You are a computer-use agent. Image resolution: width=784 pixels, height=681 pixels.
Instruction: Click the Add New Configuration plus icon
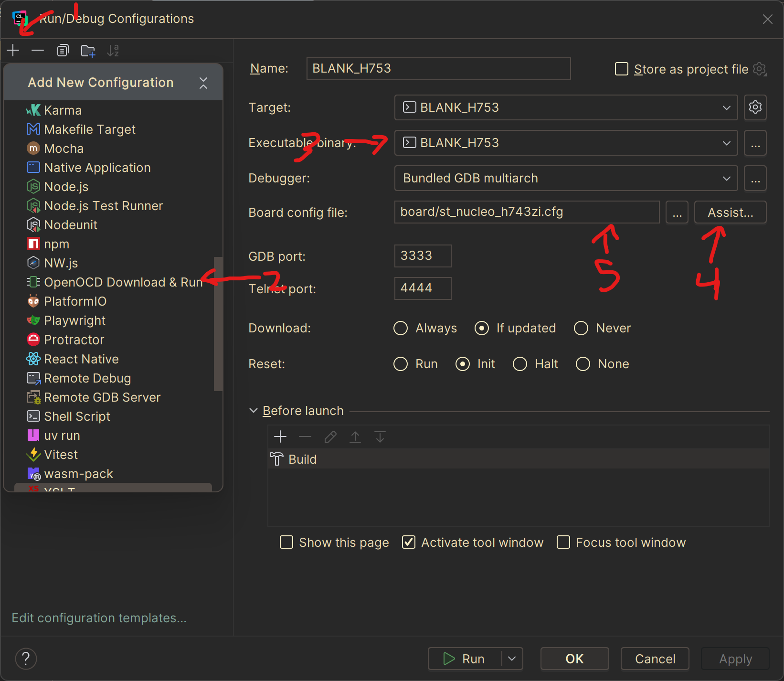pyautogui.click(x=13, y=50)
